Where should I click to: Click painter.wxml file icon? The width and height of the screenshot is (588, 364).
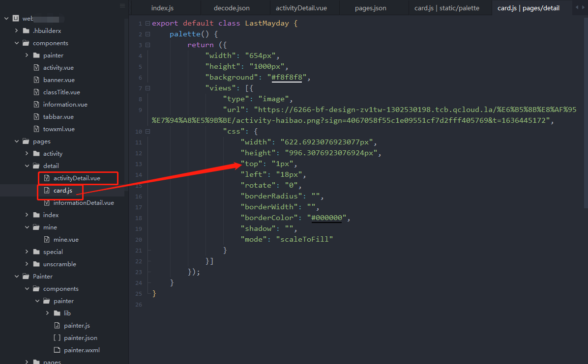pos(57,350)
